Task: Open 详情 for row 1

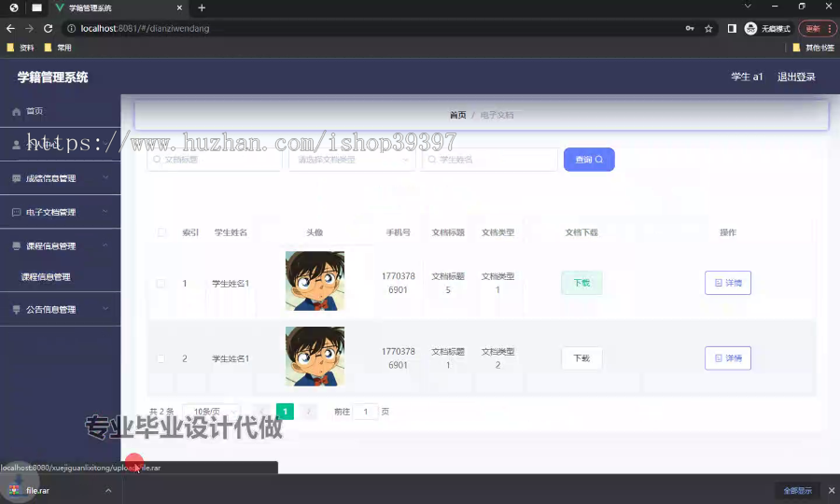Action: pyautogui.click(x=727, y=283)
